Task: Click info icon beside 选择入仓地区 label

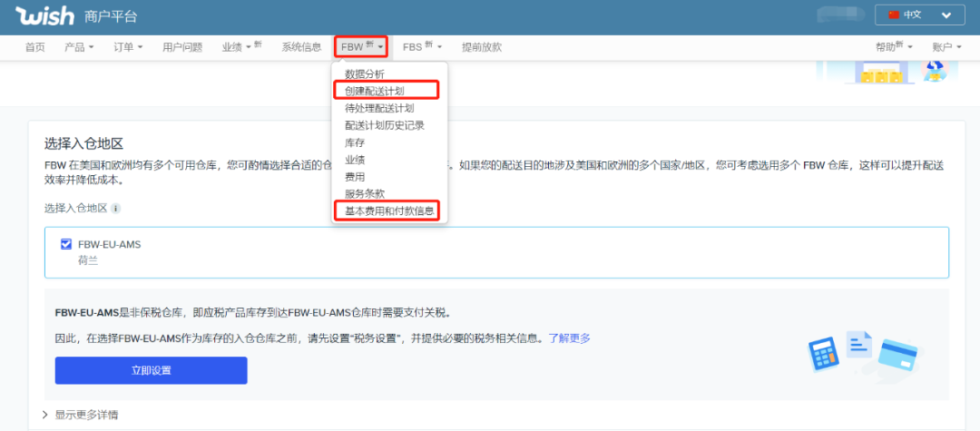Action: (x=115, y=208)
